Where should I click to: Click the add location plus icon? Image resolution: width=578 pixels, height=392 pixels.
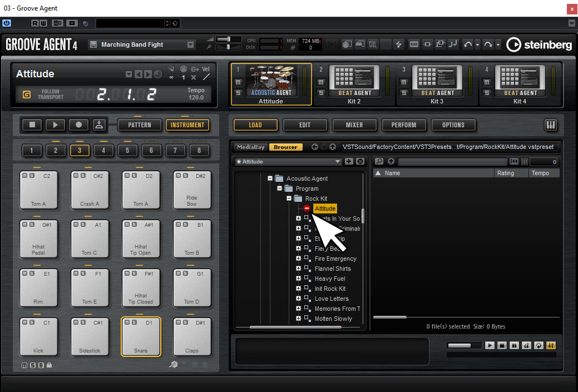349,161
